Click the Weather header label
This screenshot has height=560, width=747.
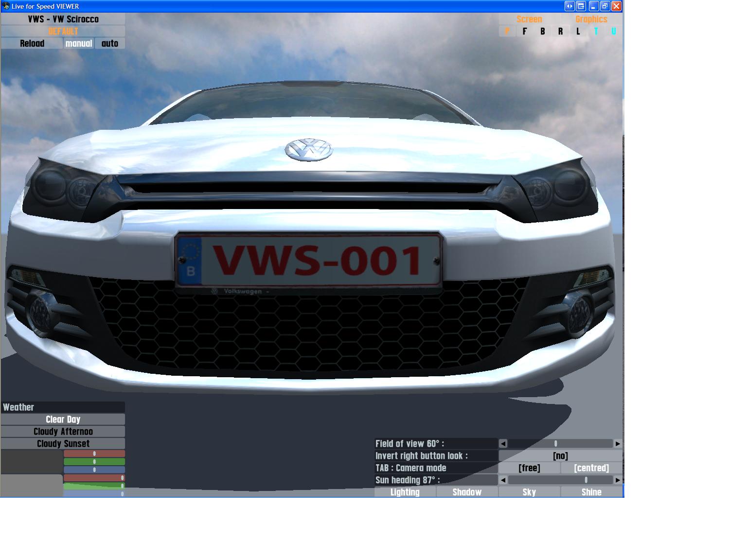(x=63, y=407)
